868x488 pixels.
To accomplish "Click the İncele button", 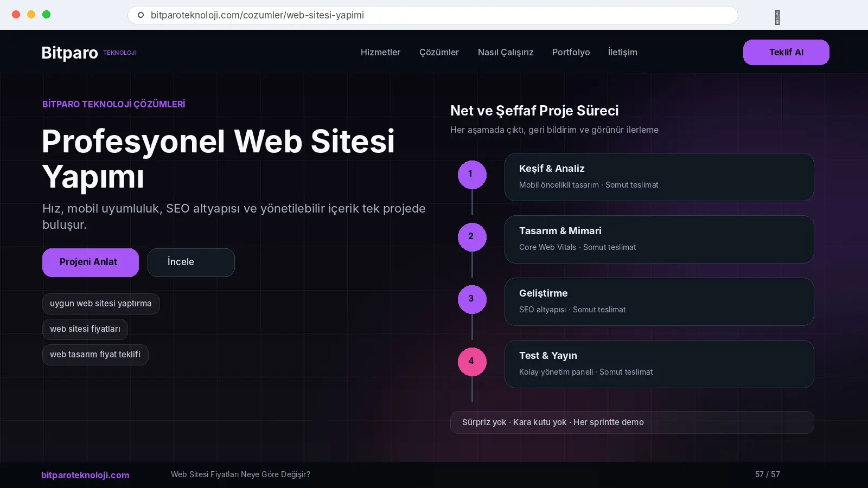I will pos(191,262).
